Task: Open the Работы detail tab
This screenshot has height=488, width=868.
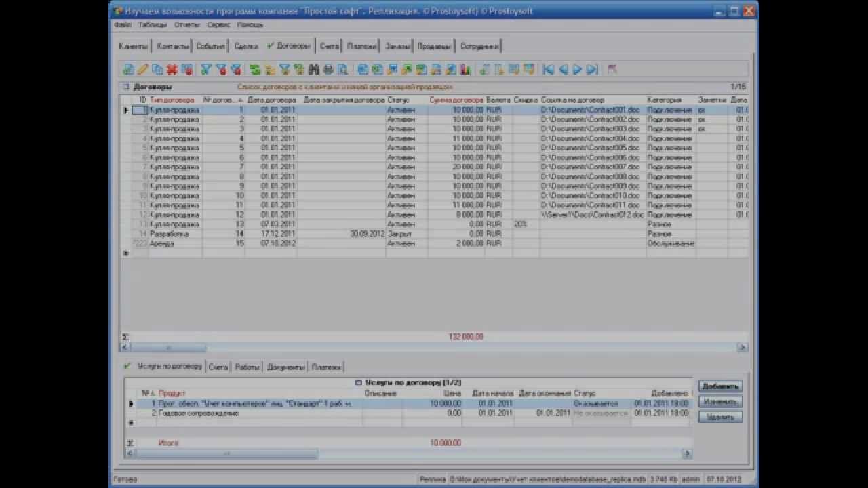Action: pyautogui.click(x=247, y=367)
